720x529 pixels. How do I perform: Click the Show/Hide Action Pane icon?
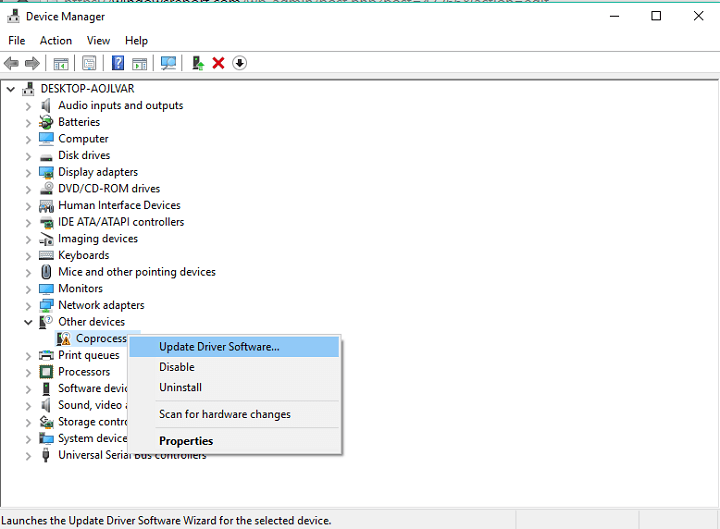(x=140, y=63)
